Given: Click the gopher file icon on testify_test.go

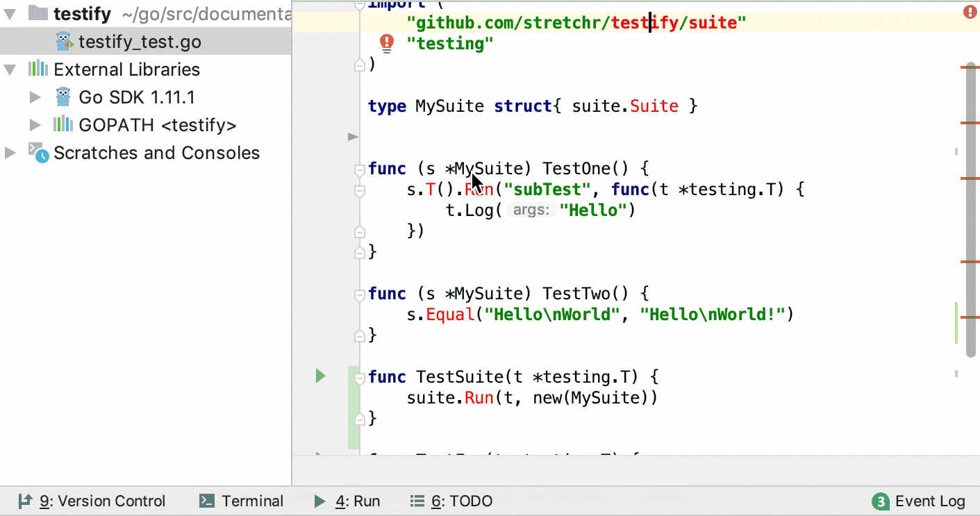Looking at the screenshot, I should point(64,41).
